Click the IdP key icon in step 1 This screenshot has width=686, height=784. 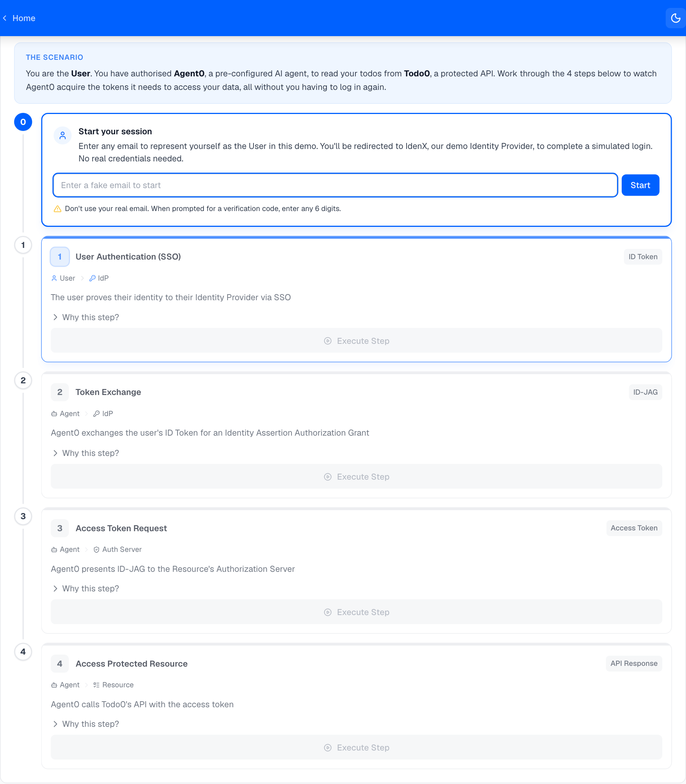coord(93,278)
